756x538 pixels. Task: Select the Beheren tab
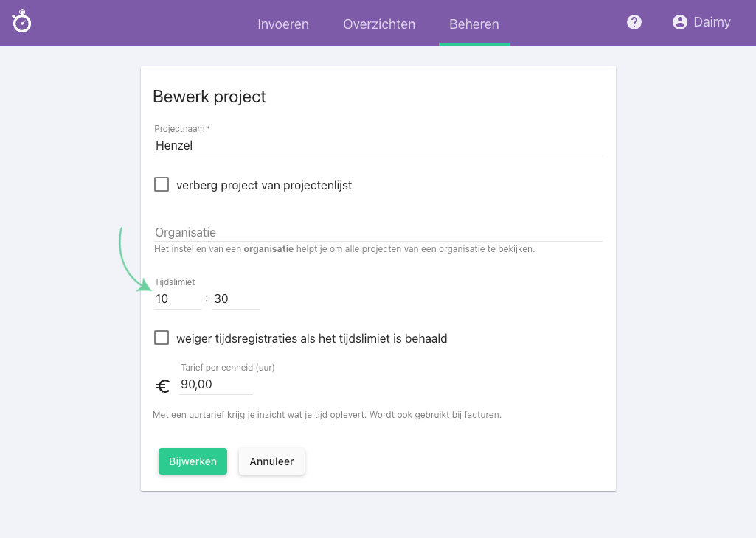(474, 24)
